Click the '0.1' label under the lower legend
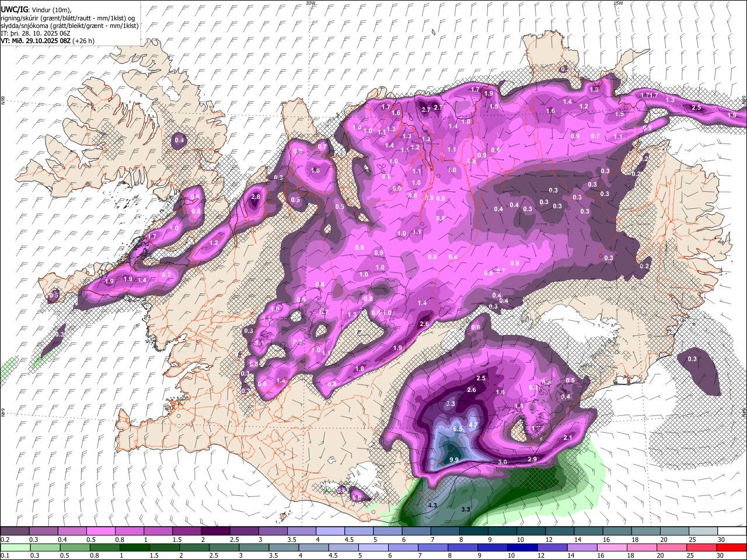747x560 pixels. (4, 555)
